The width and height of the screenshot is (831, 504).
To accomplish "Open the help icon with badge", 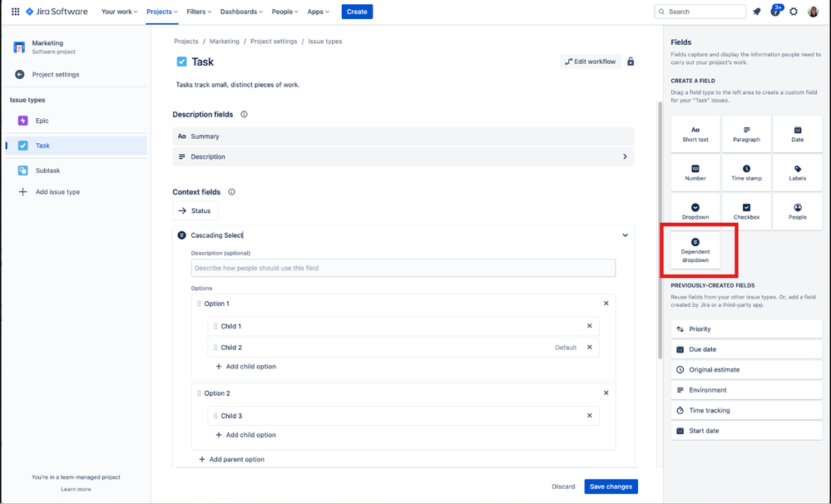I will pos(776,11).
